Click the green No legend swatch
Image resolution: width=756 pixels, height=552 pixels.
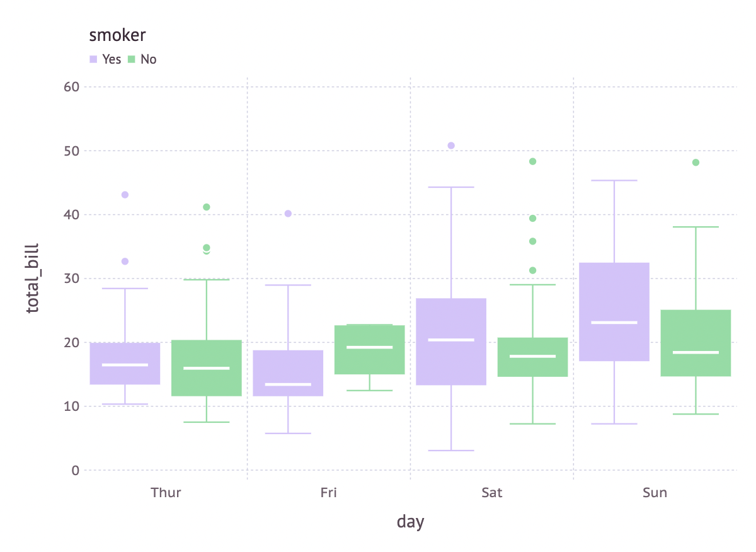tap(132, 59)
